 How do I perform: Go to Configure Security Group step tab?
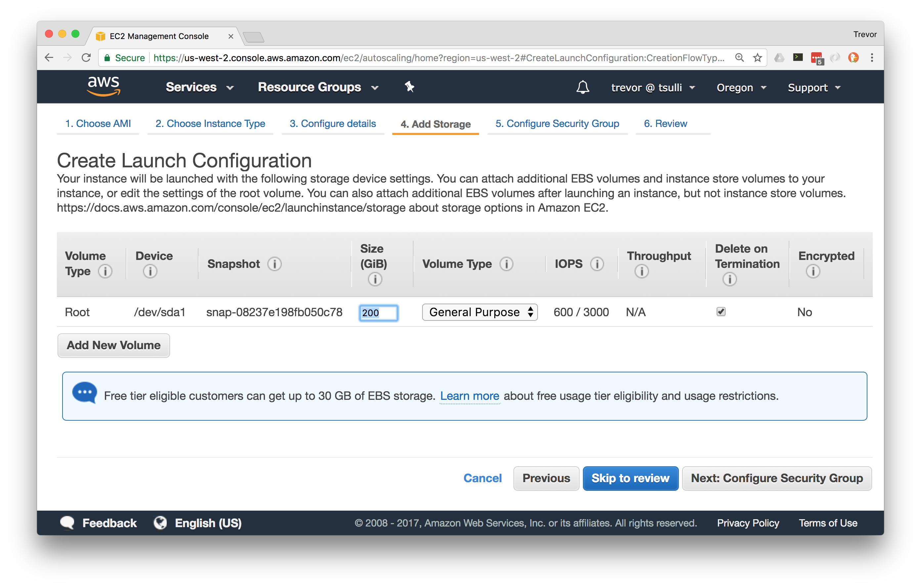(x=557, y=124)
